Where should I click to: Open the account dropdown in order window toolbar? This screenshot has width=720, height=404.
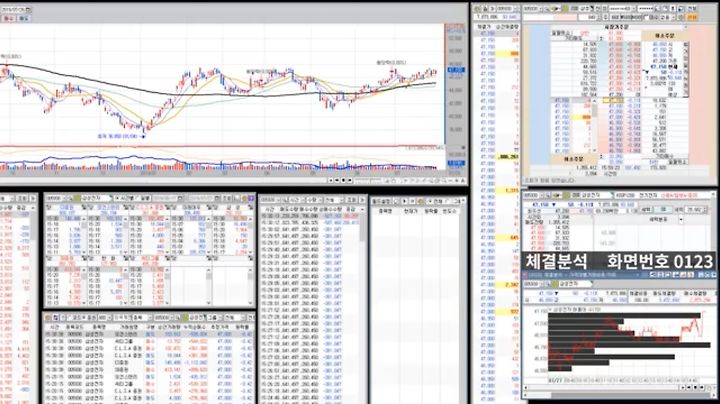pyautogui.click(x=633, y=8)
